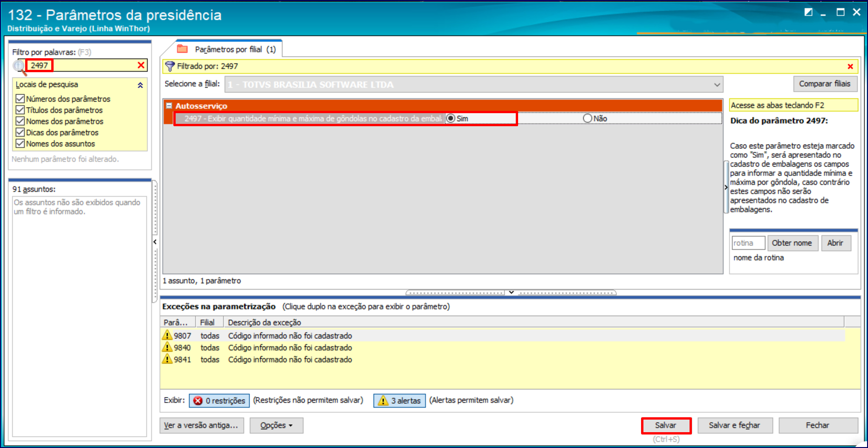The image size is (868, 448).
Task: Click the Fechar button
Action: point(818,426)
